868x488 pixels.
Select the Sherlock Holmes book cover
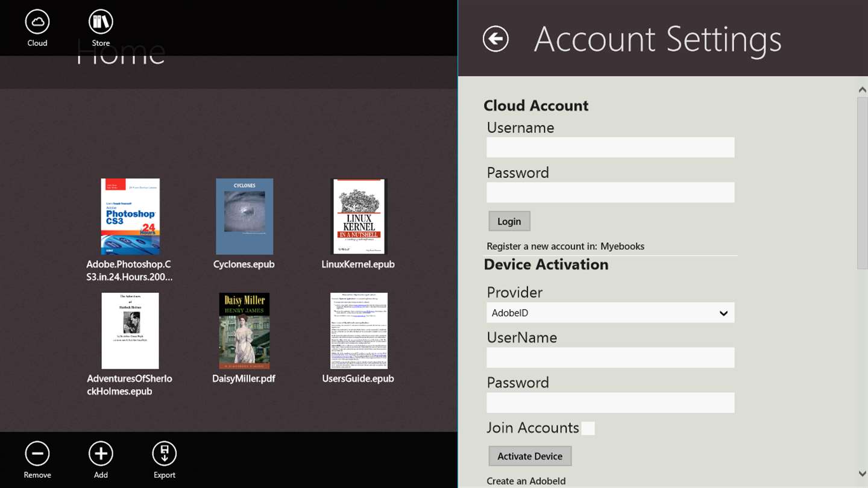(x=130, y=331)
